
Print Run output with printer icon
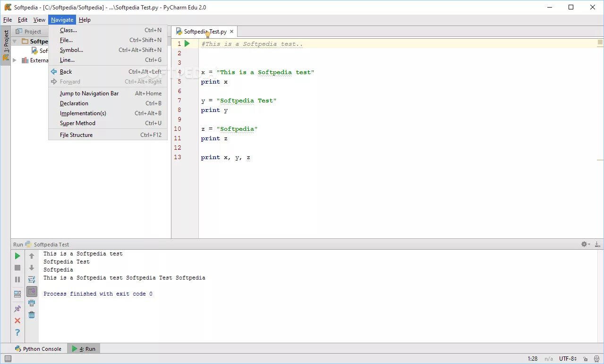point(32,303)
